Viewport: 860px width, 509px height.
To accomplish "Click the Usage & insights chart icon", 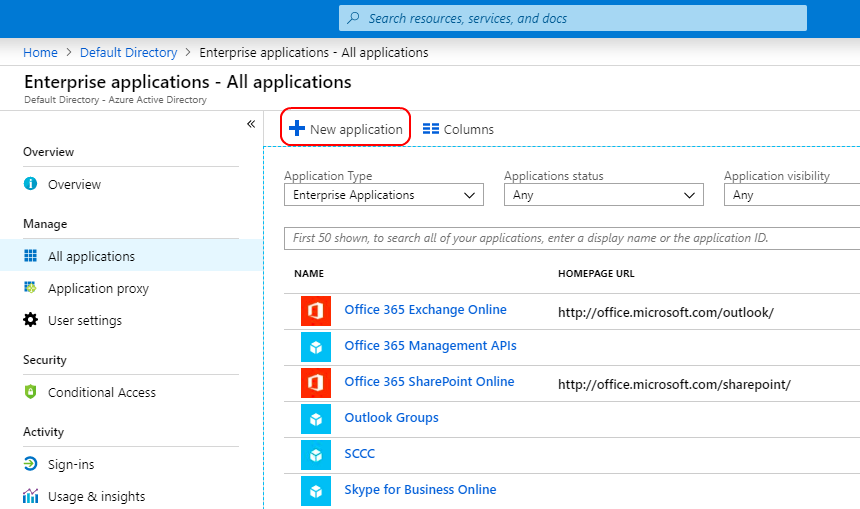I will pos(31,496).
